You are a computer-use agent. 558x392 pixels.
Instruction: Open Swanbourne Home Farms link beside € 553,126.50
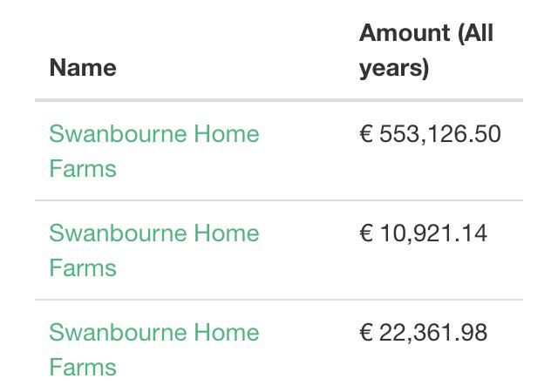[x=153, y=134]
